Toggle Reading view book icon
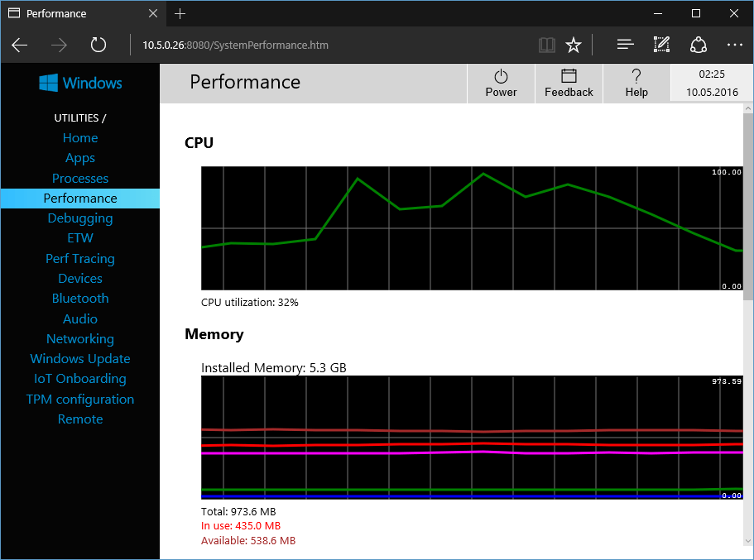Image resolution: width=754 pixels, height=560 pixels. click(546, 45)
